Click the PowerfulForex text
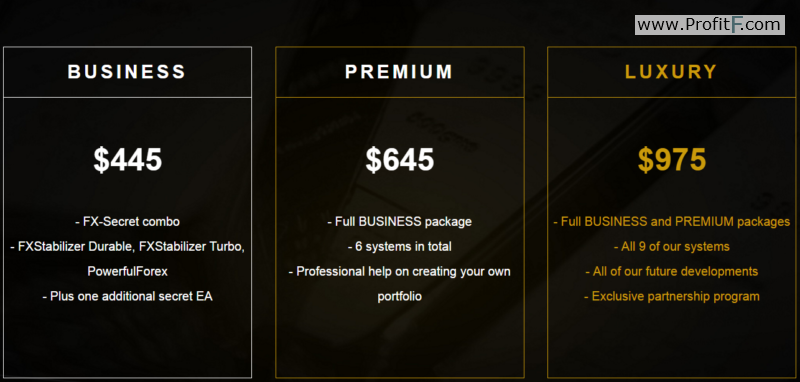This screenshot has width=800, height=382. click(128, 271)
